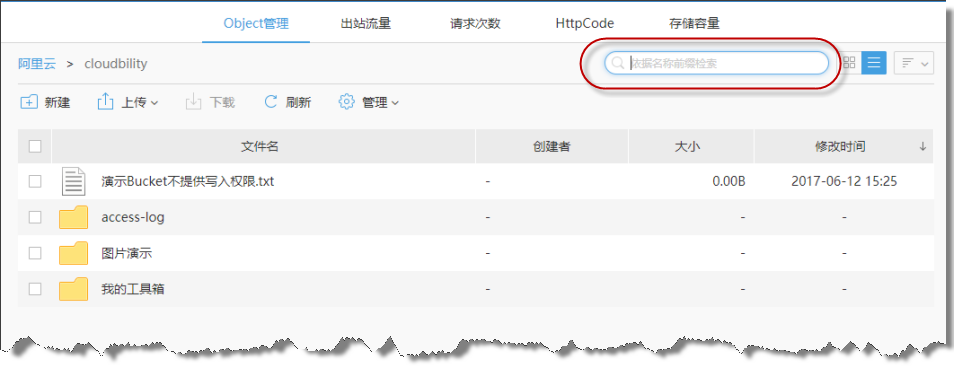The height and width of the screenshot is (366, 954).
Task: Open the 图片演示 folder
Action: tap(127, 253)
